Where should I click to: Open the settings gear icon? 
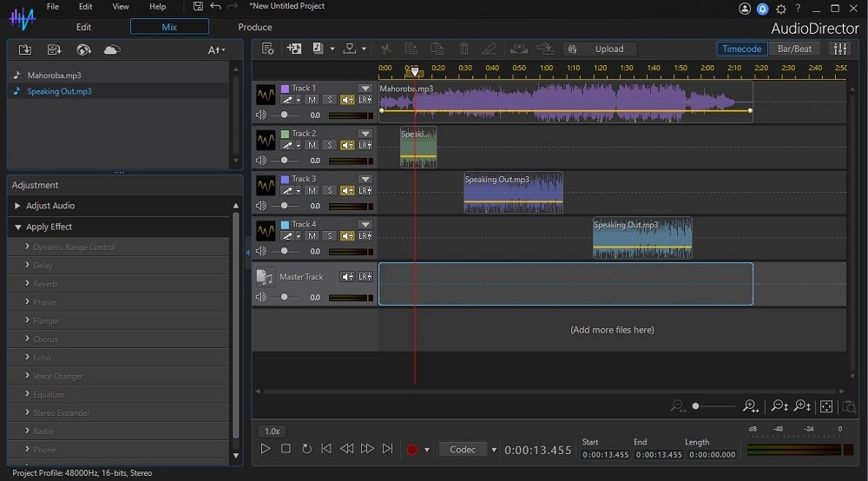click(x=781, y=9)
